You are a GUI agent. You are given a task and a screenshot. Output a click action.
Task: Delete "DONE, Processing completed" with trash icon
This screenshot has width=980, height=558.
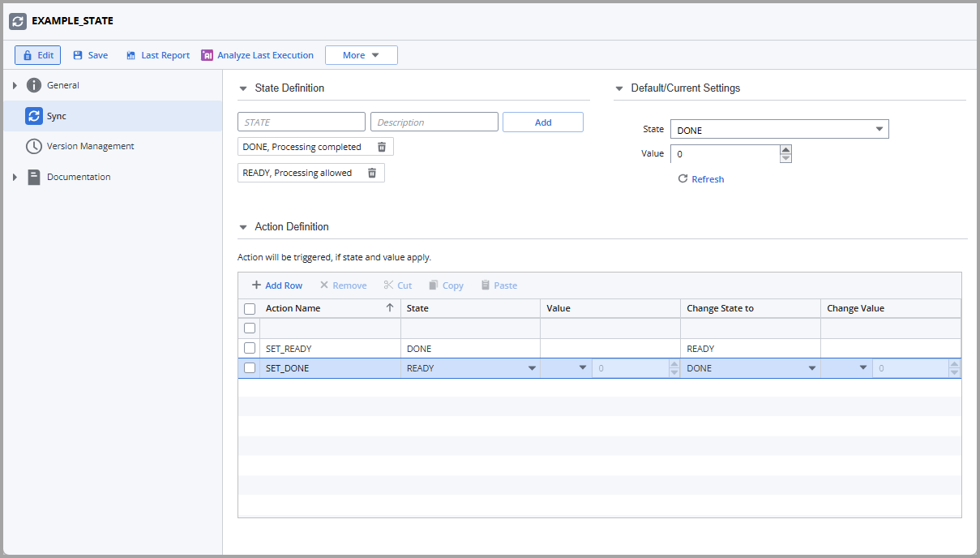381,146
